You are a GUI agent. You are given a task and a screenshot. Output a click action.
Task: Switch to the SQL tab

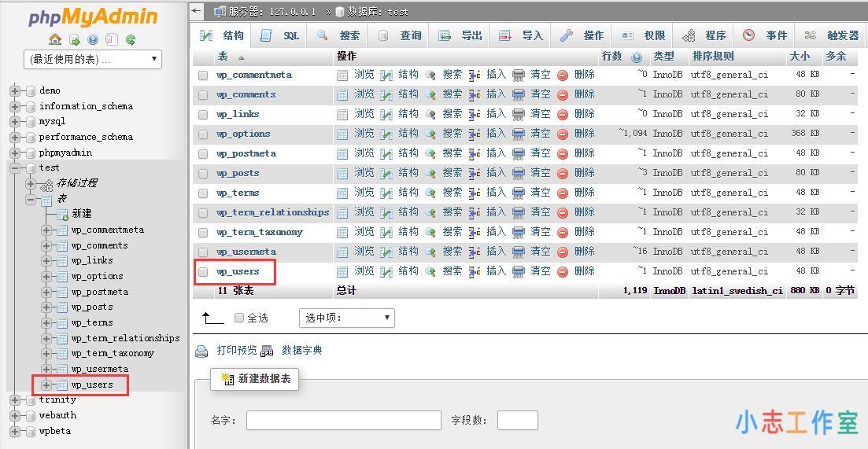279,35
